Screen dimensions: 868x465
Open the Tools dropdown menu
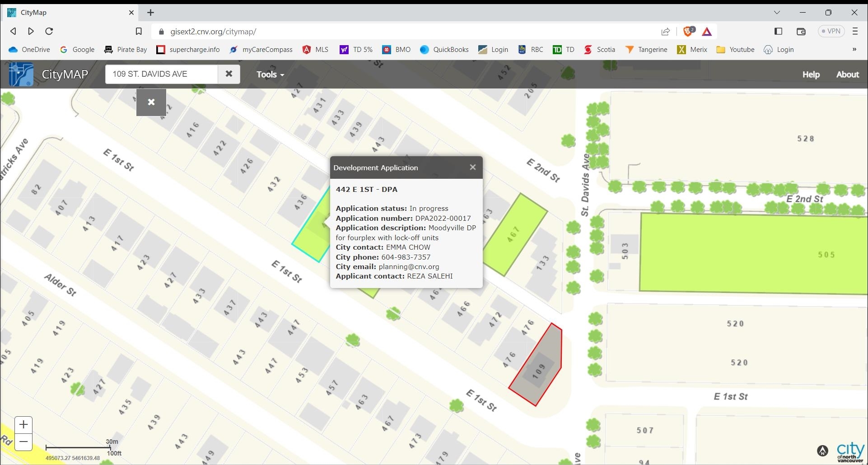coord(270,74)
